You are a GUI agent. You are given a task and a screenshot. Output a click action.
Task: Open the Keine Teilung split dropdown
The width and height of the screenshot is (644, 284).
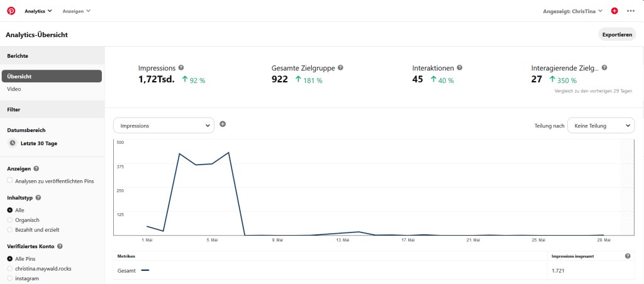click(601, 126)
